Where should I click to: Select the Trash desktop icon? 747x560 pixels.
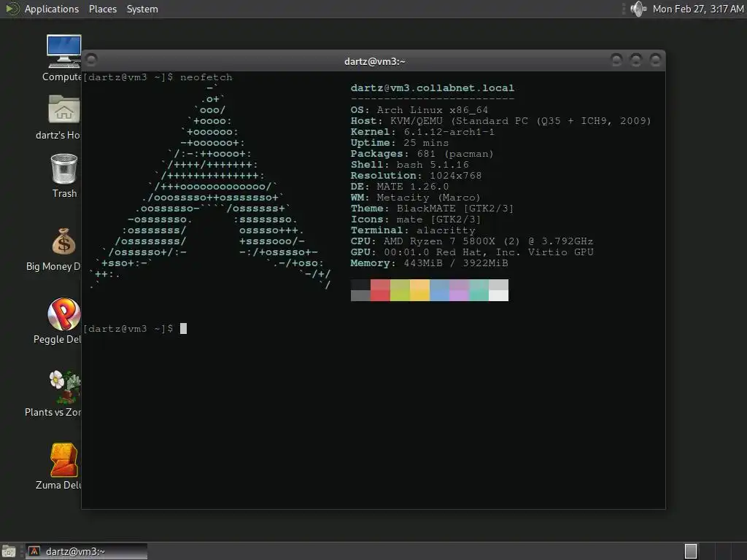click(x=64, y=168)
